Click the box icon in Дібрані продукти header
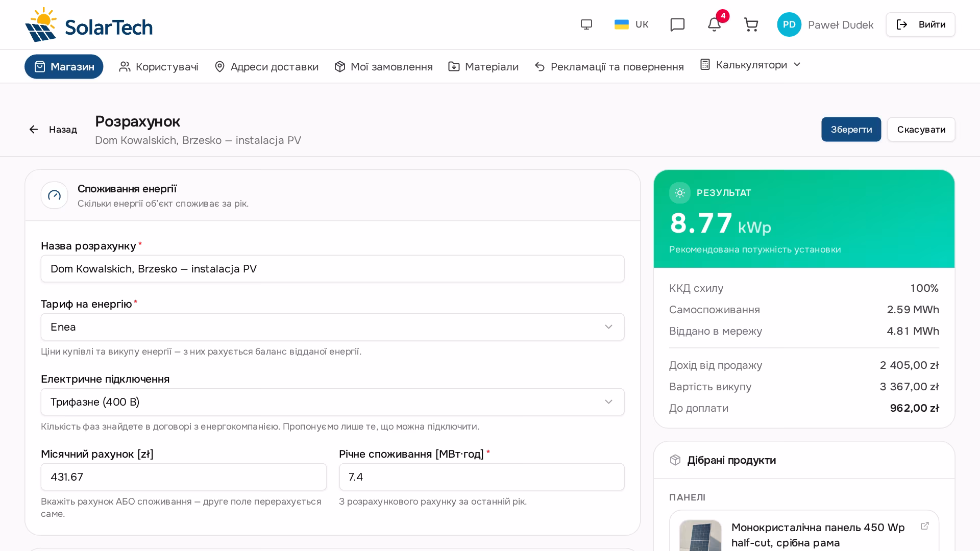The height and width of the screenshot is (551, 980). pyautogui.click(x=675, y=460)
